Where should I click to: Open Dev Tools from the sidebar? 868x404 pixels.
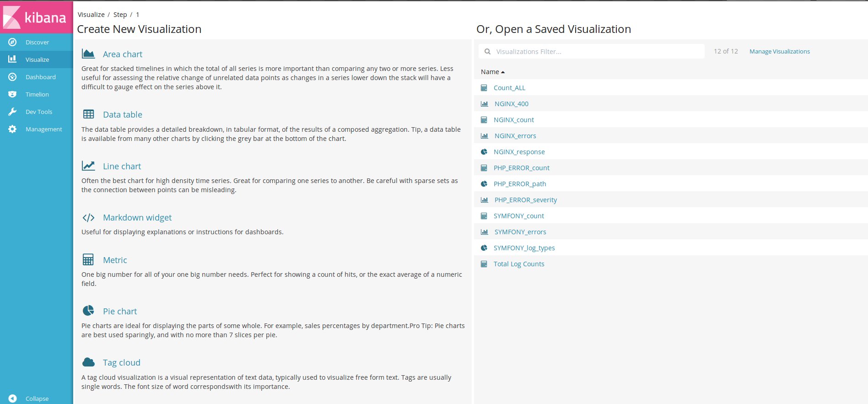click(x=37, y=112)
